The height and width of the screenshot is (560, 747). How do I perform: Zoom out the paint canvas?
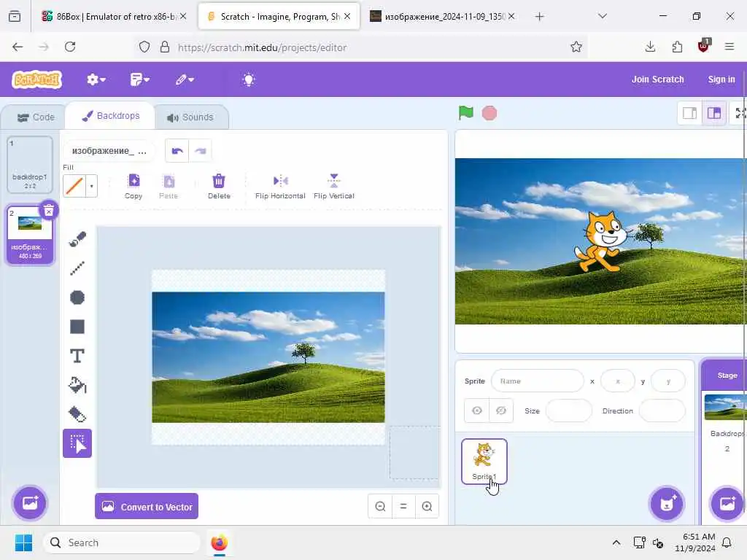coord(380,506)
